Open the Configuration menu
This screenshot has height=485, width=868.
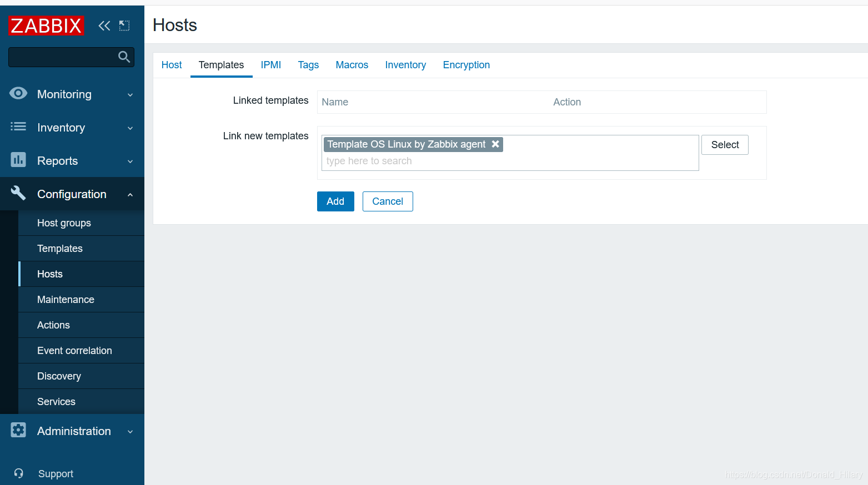[72, 194]
